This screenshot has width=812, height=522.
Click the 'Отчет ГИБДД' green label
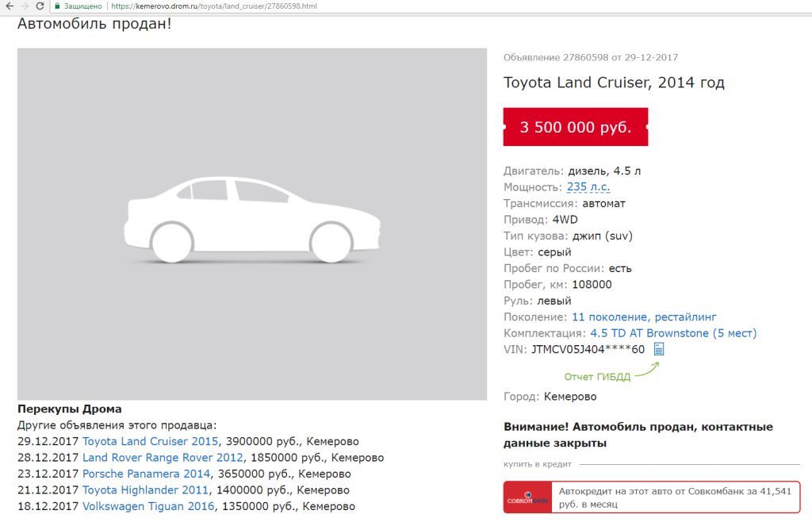pos(597,377)
